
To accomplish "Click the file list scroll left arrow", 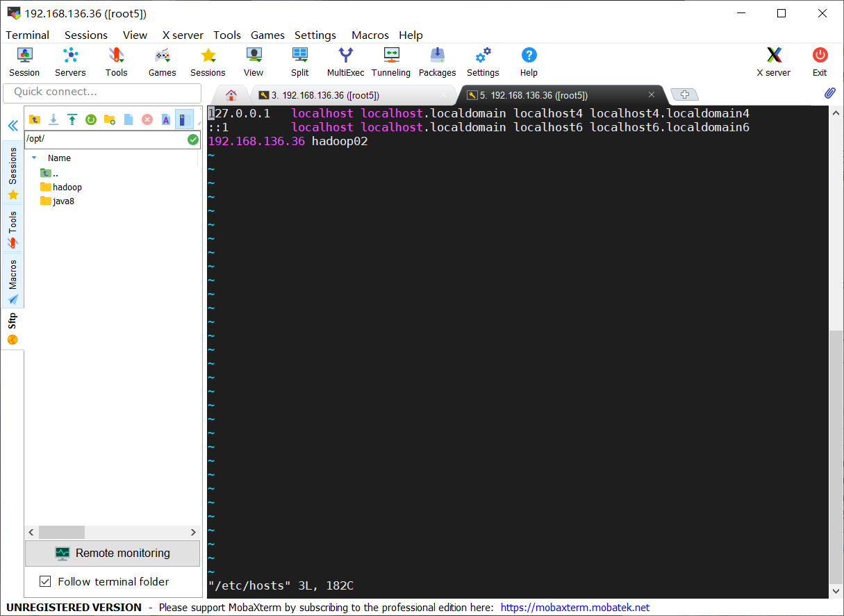I will (31, 532).
